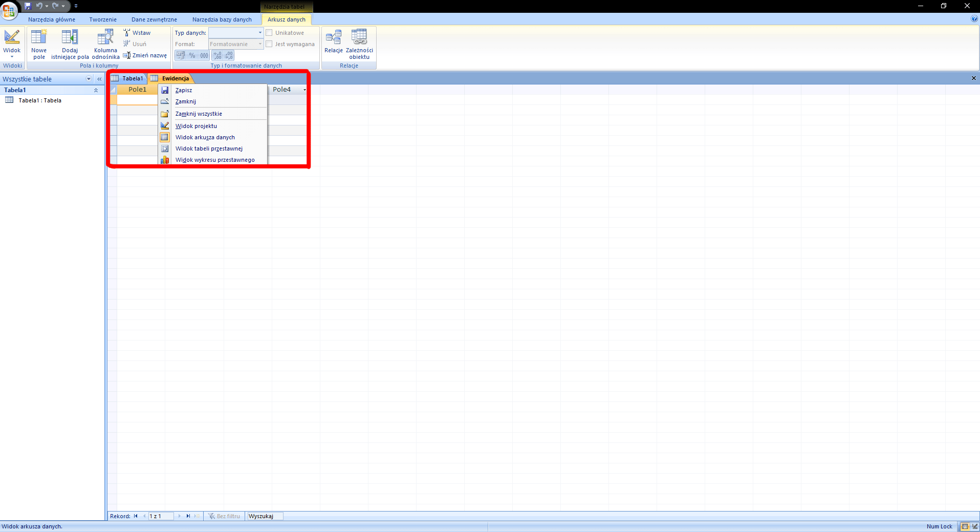The height and width of the screenshot is (532, 980).
Task: Open the Typ danych combo box
Action: click(236, 33)
